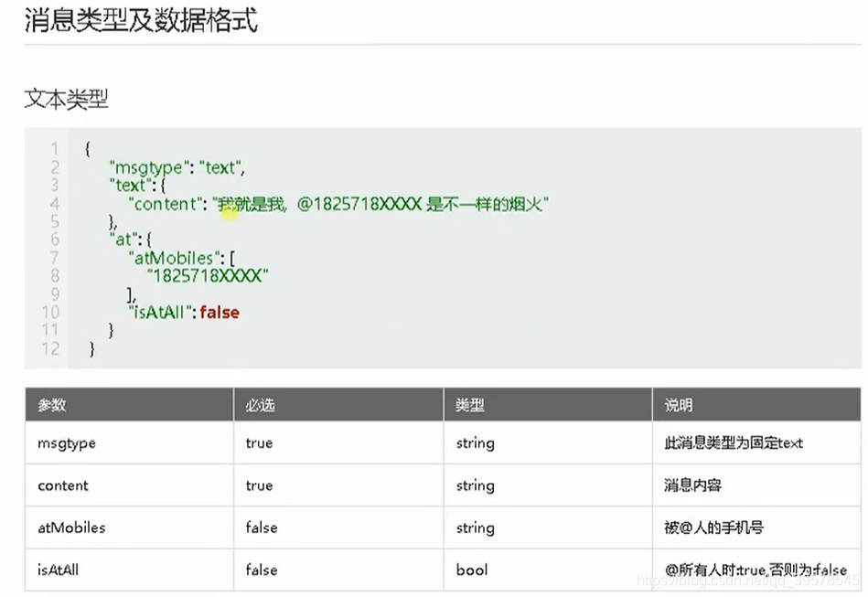The height and width of the screenshot is (597, 868).
Task: Click line number 1 in code gutter
Action: point(54,148)
